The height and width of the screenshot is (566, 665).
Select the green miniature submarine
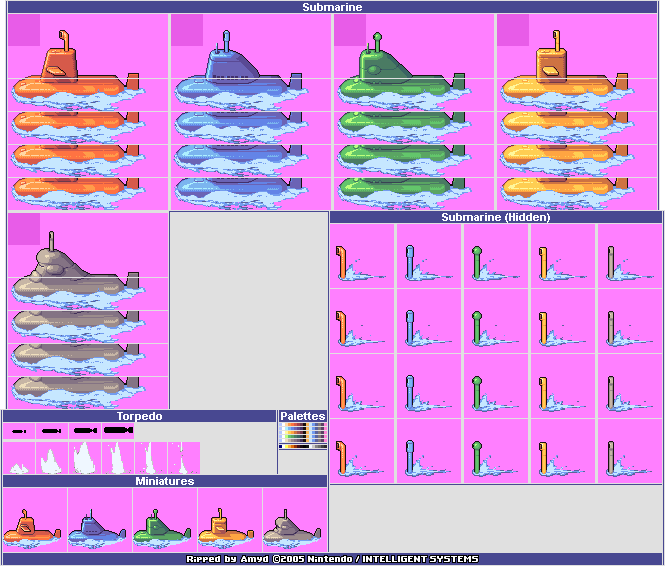click(x=162, y=527)
